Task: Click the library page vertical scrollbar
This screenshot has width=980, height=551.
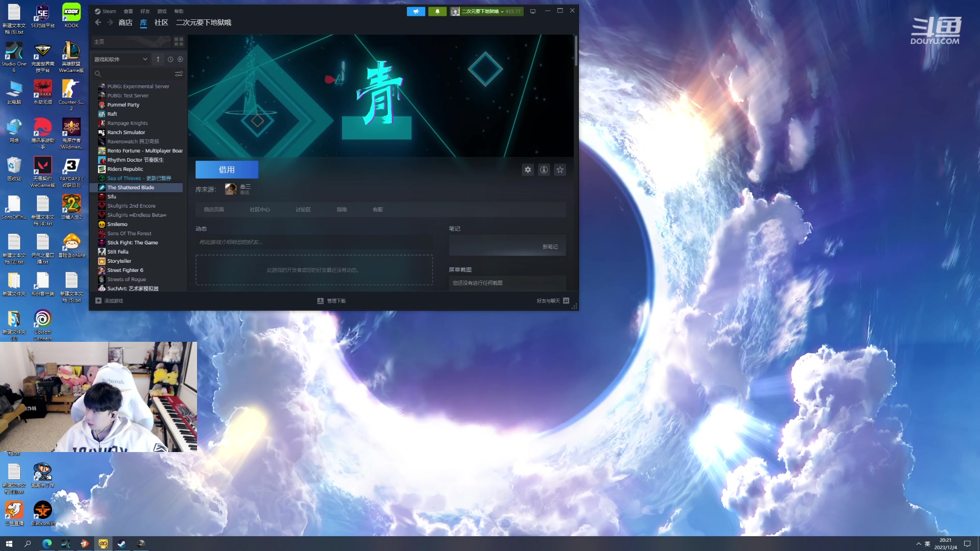Action: [576, 51]
